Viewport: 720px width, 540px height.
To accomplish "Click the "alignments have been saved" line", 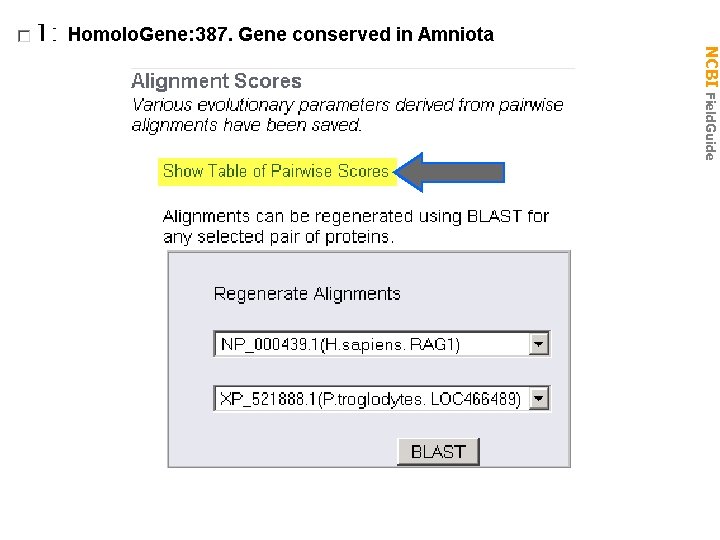I will [x=246, y=125].
